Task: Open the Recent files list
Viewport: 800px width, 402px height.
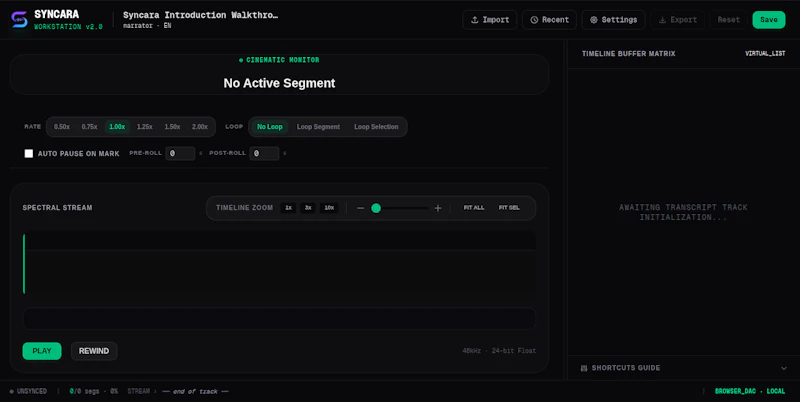Action: (x=549, y=20)
